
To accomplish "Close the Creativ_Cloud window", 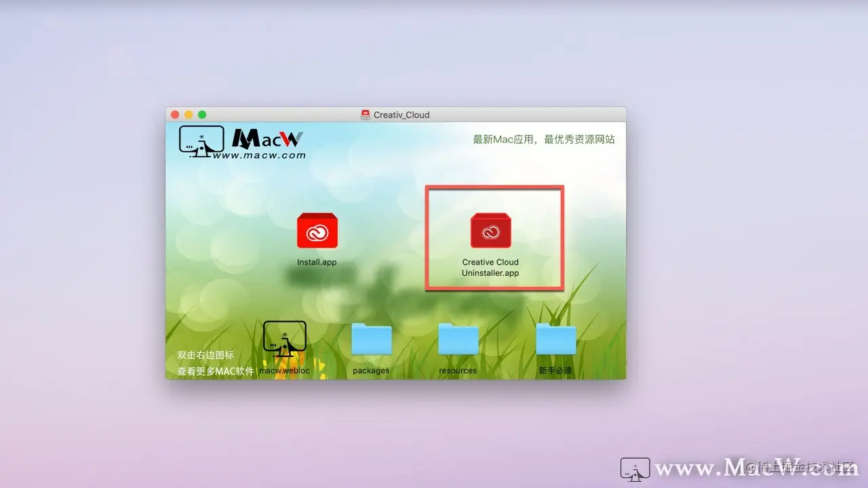I will [175, 115].
